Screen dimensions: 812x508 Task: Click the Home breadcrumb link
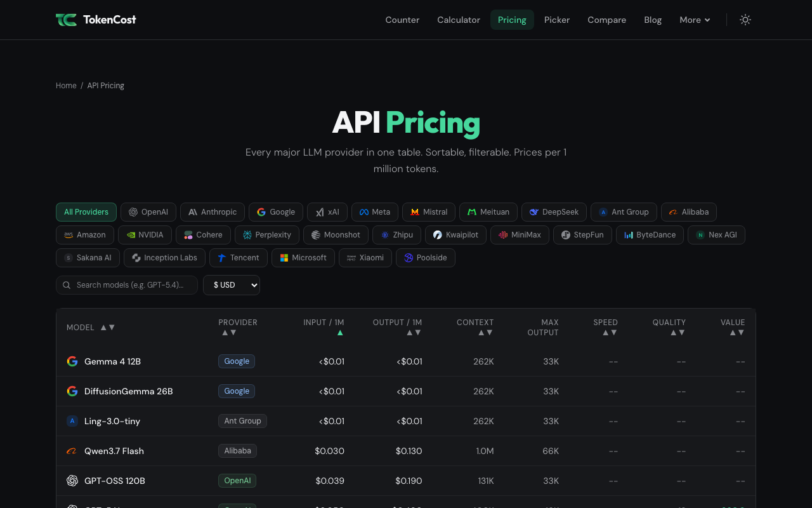click(66, 86)
